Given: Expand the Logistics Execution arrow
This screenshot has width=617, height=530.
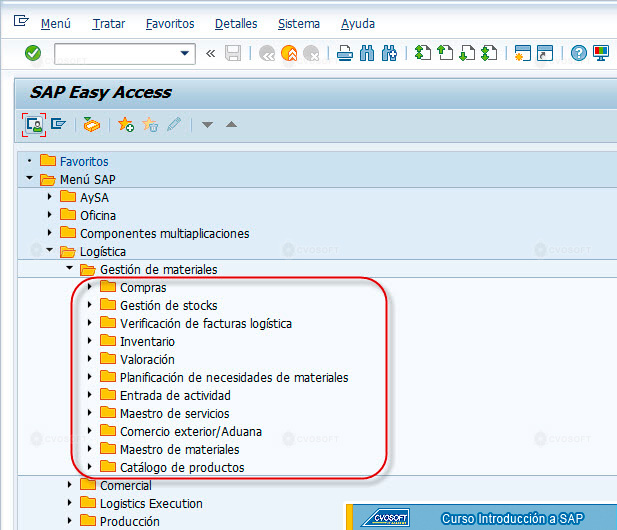Looking at the screenshot, I should (x=70, y=502).
